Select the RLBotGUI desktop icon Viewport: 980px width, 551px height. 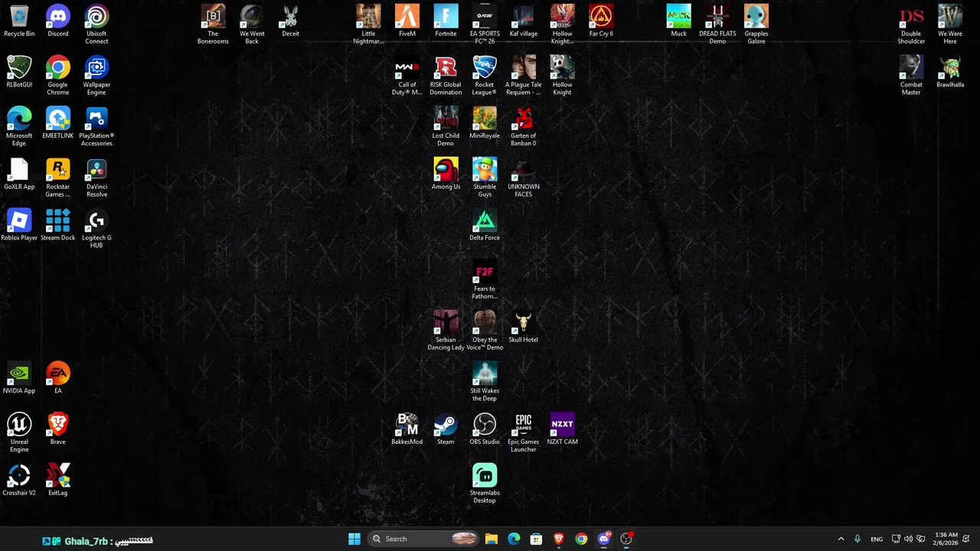[x=19, y=72]
